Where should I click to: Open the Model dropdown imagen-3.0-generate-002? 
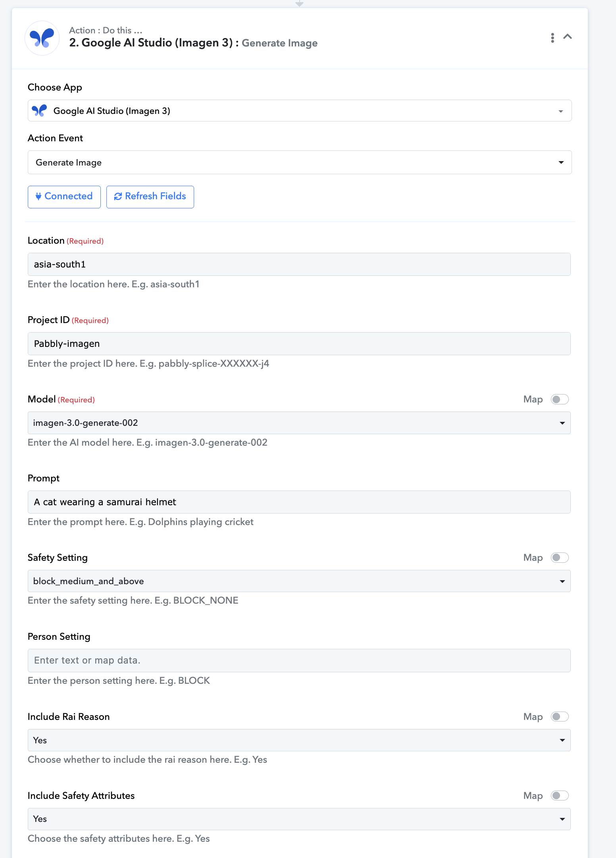(299, 423)
